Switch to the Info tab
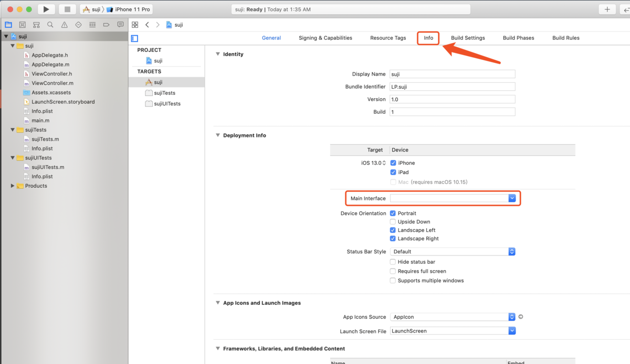Screen dimensions: 630x364 click(x=428, y=38)
